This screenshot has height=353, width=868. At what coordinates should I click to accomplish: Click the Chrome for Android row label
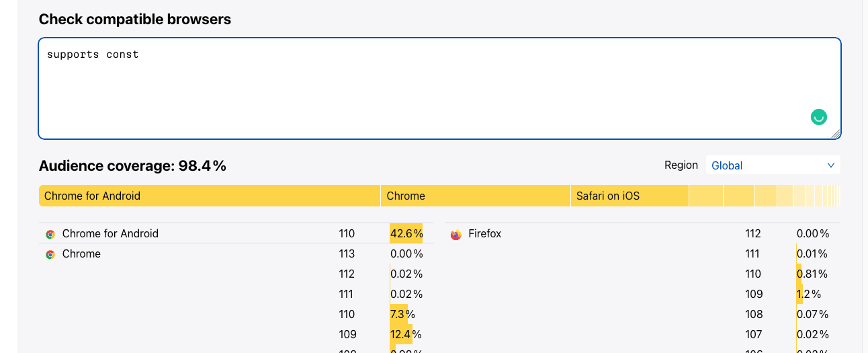[110, 234]
